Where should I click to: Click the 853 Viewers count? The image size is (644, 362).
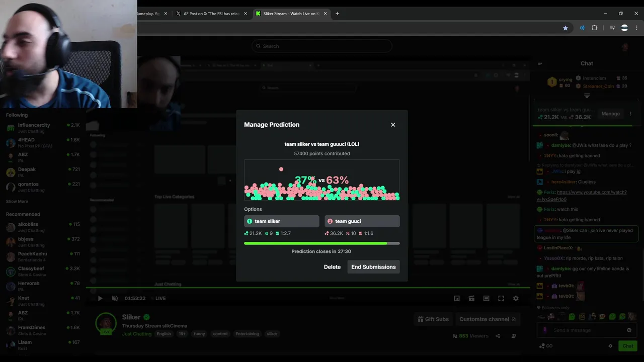470,336
